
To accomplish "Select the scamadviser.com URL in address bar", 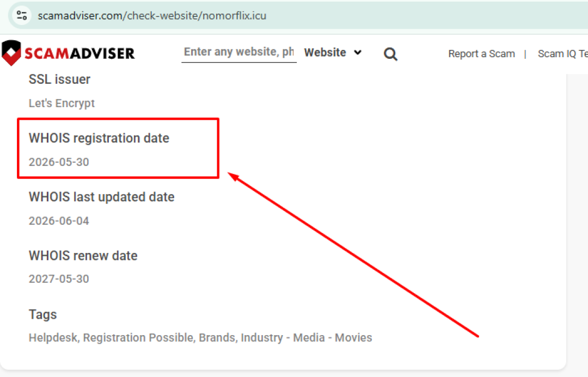I will [x=152, y=16].
